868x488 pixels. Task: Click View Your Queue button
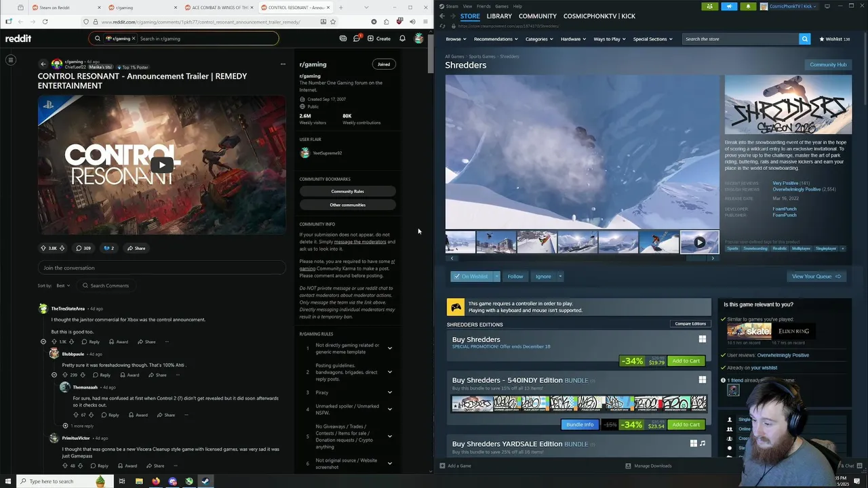click(816, 277)
